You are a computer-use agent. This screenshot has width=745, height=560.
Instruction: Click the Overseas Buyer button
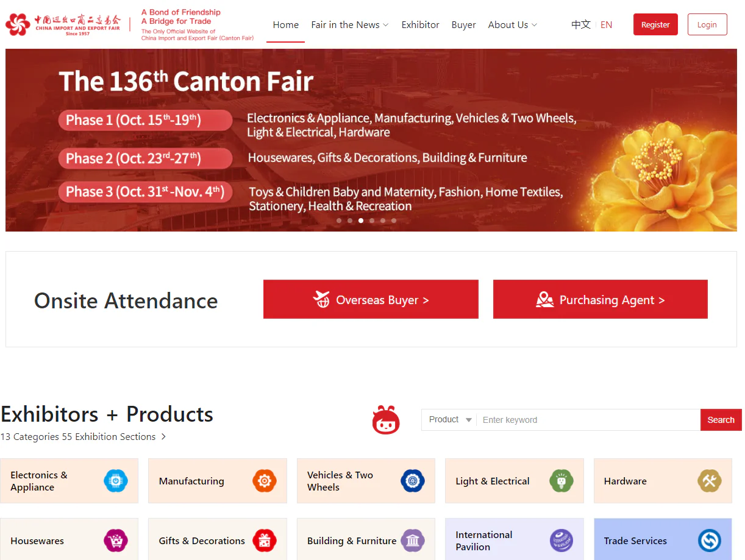pyautogui.click(x=371, y=300)
